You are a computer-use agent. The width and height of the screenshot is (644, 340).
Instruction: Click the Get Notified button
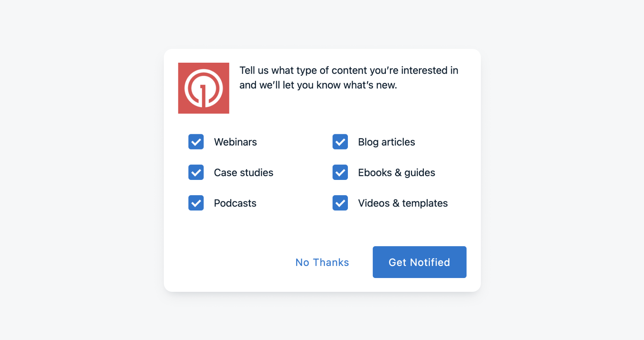pyautogui.click(x=419, y=262)
